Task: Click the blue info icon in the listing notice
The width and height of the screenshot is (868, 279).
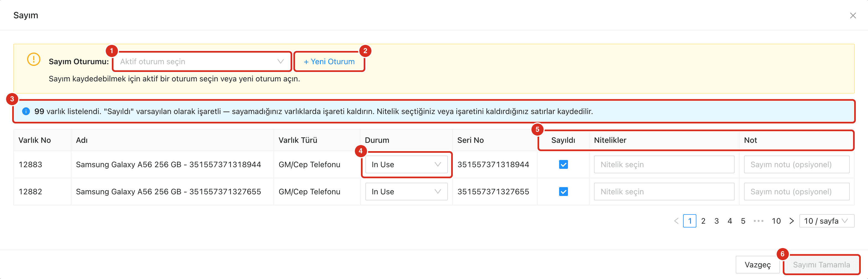Action: click(26, 111)
